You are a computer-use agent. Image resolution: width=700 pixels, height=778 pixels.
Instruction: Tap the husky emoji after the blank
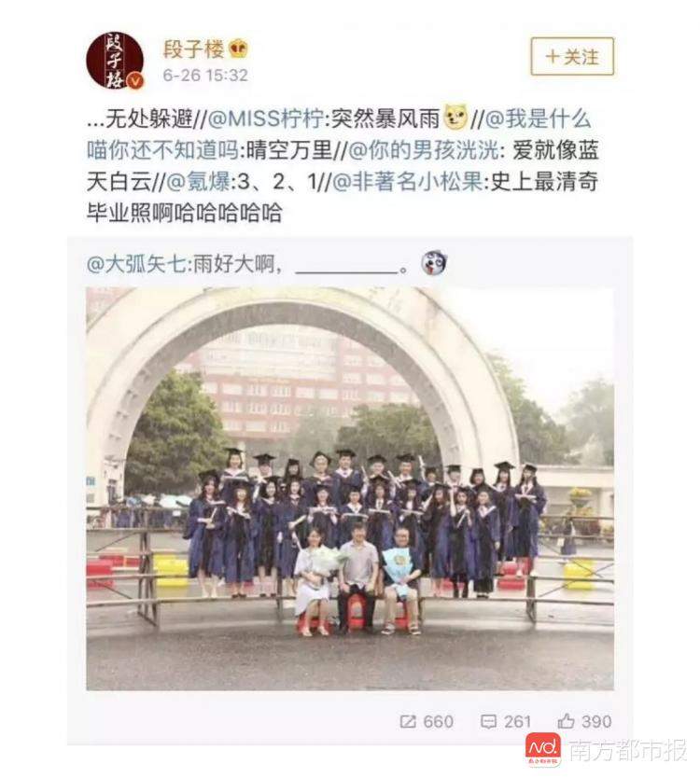point(434,262)
